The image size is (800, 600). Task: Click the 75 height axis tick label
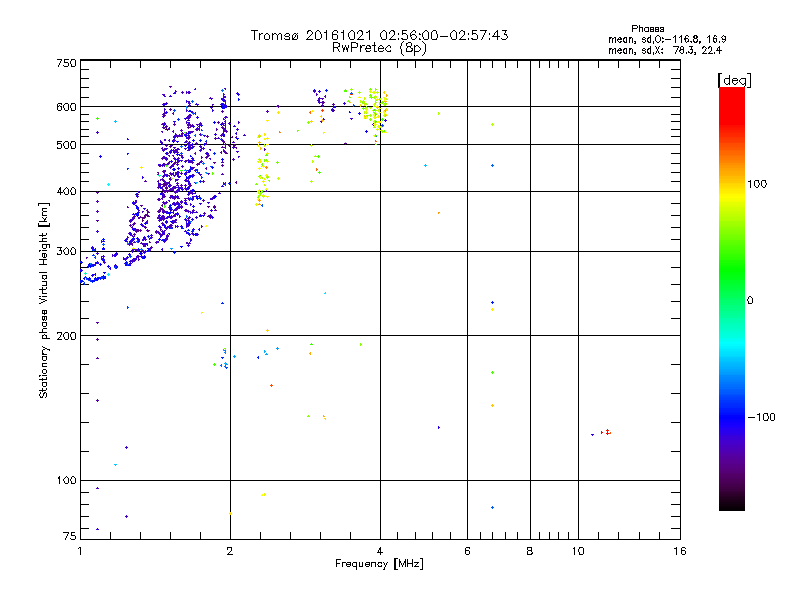point(70,536)
